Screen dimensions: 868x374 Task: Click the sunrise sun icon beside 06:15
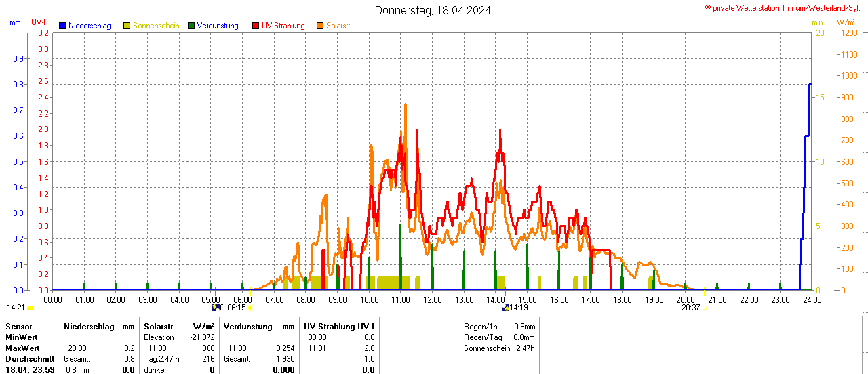click(250, 308)
